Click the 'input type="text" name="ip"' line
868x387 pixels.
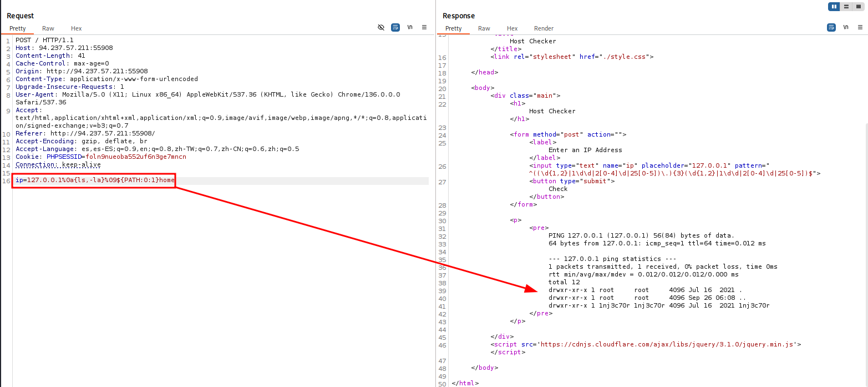point(649,165)
